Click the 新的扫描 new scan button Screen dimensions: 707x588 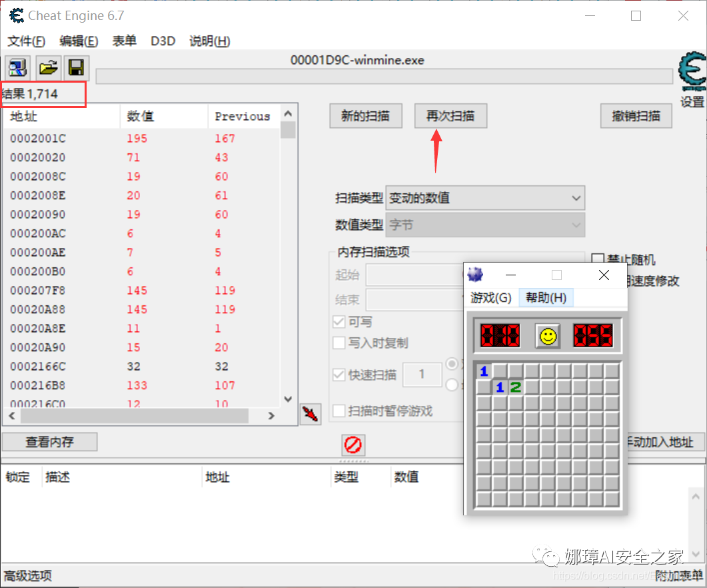[366, 116]
